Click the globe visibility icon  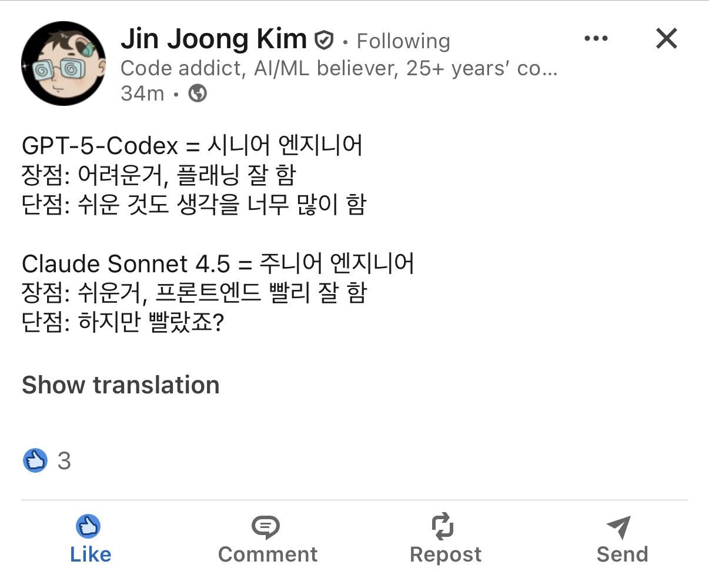click(198, 93)
